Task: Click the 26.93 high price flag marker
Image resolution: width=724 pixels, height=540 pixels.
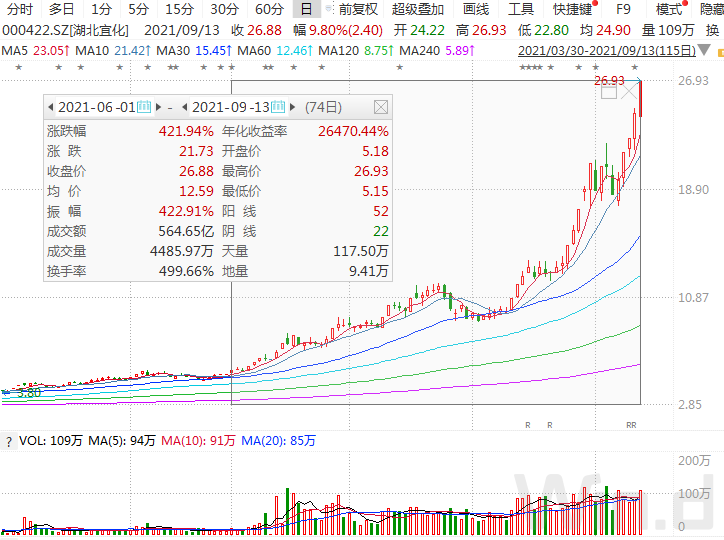Action: pyautogui.click(x=609, y=81)
